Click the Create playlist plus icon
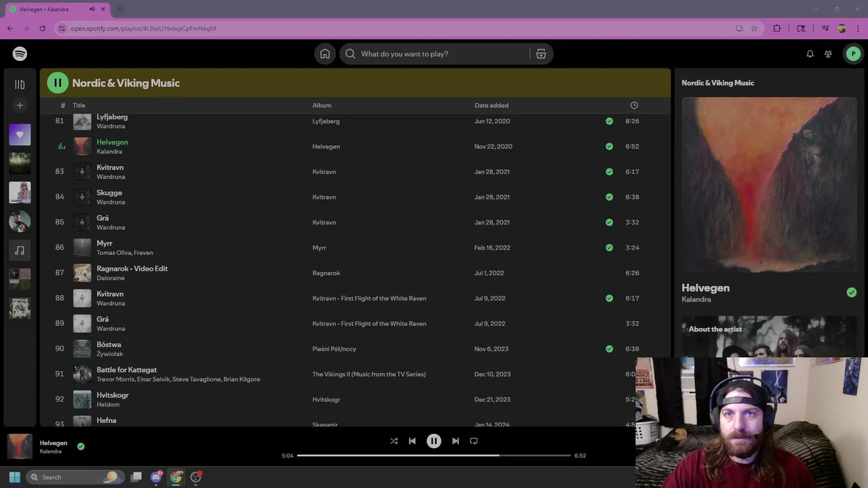 (20, 105)
